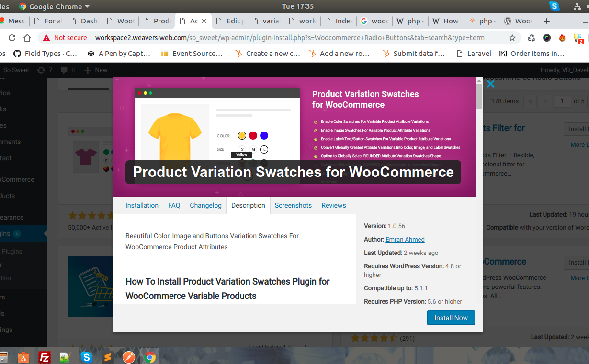Open the clock showing Tue 17:35
This screenshot has width=589, height=364.
coord(298,6)
